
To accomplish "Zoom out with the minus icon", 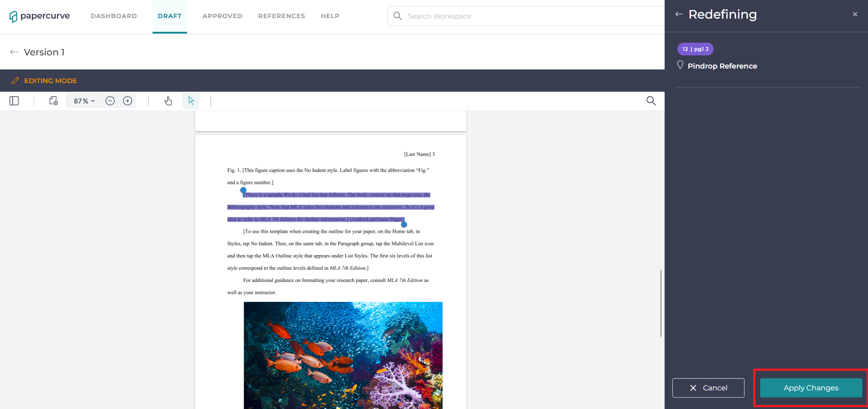I will tap(110, 101).
